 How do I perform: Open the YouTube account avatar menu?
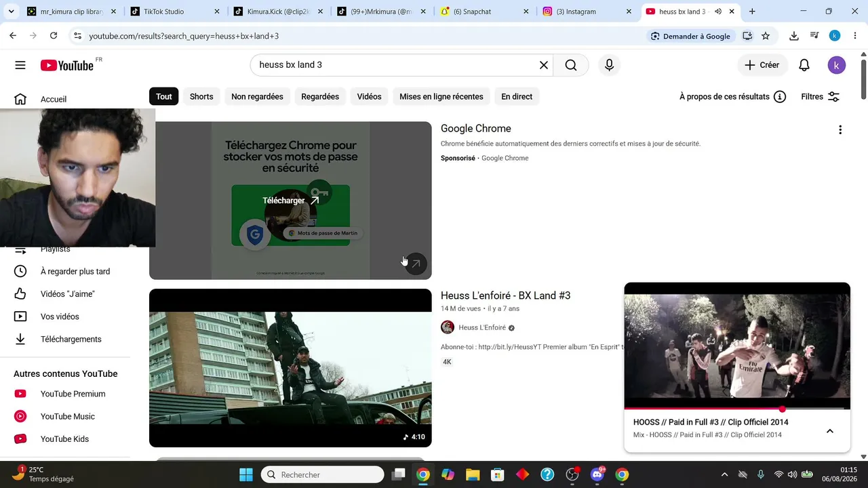point(837,65)
